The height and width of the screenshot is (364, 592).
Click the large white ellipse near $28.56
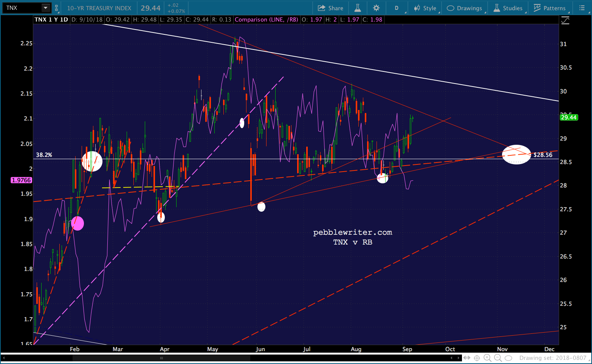tap(516, 155)
